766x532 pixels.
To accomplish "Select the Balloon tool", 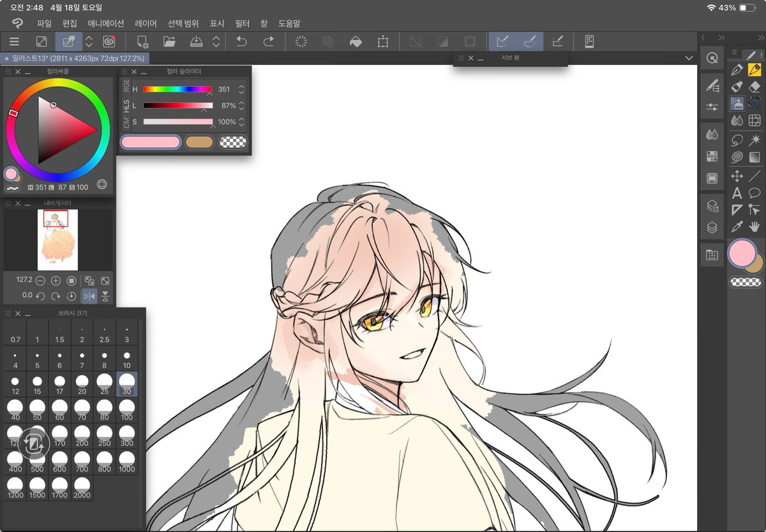I will [x=755, y=193].
